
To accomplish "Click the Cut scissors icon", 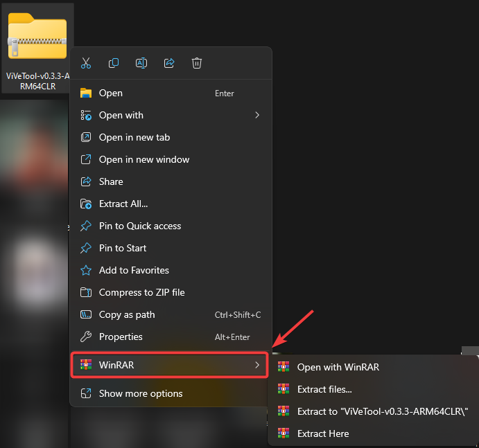I will pyautogui.click(x=86, y=63).
